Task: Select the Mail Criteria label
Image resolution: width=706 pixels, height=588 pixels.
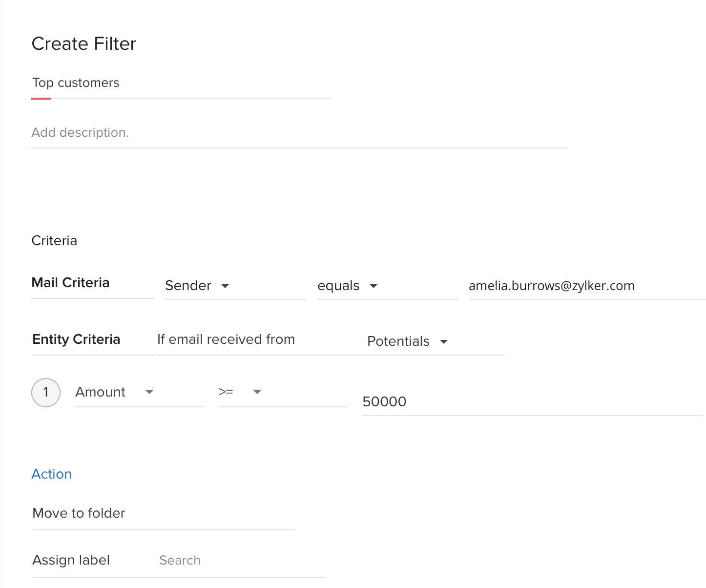Action: (70, 283)
